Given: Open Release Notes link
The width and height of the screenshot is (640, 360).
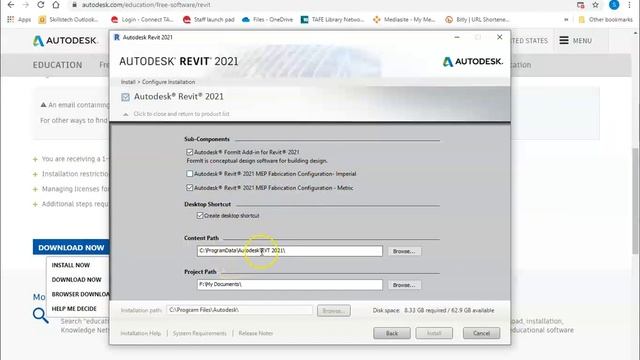Looking at the screenshot, I should coord(256,333).
